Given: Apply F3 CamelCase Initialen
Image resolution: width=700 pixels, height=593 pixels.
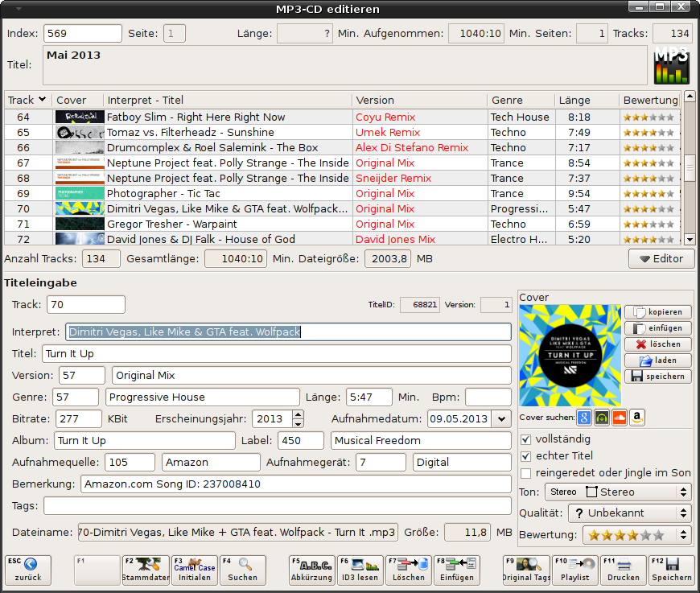Looking at the screenshot, I should [194, 570].
